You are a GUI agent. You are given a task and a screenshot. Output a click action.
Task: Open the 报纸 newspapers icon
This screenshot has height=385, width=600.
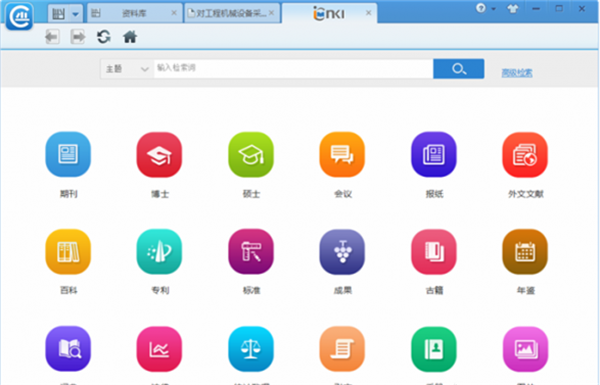click(x=434, y=155)
